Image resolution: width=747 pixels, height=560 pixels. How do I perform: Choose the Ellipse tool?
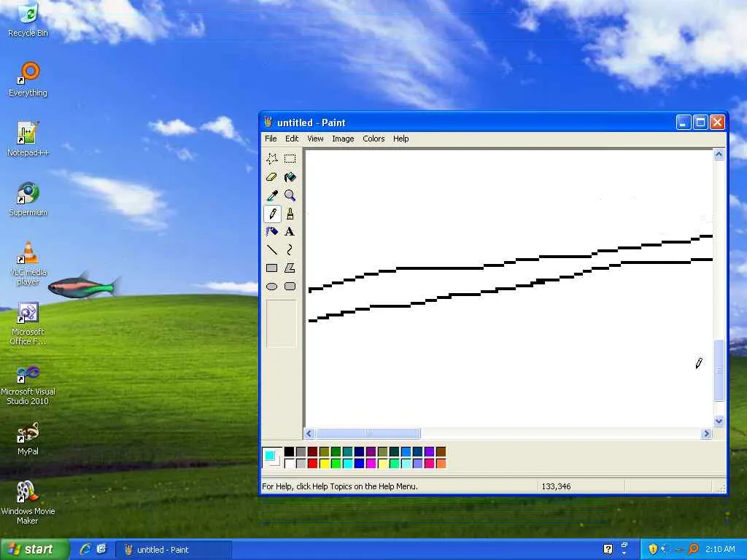coord(272,286)
